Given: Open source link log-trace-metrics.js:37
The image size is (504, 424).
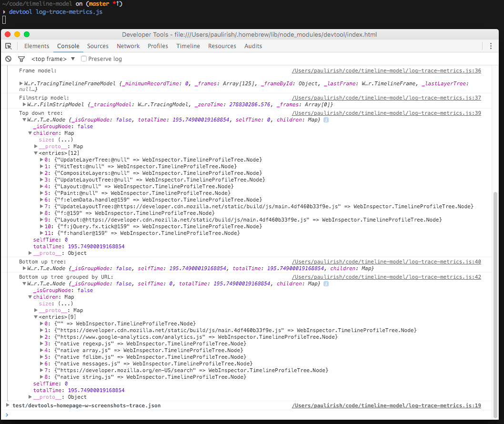Looking at the screenshot, I should 386,98.
